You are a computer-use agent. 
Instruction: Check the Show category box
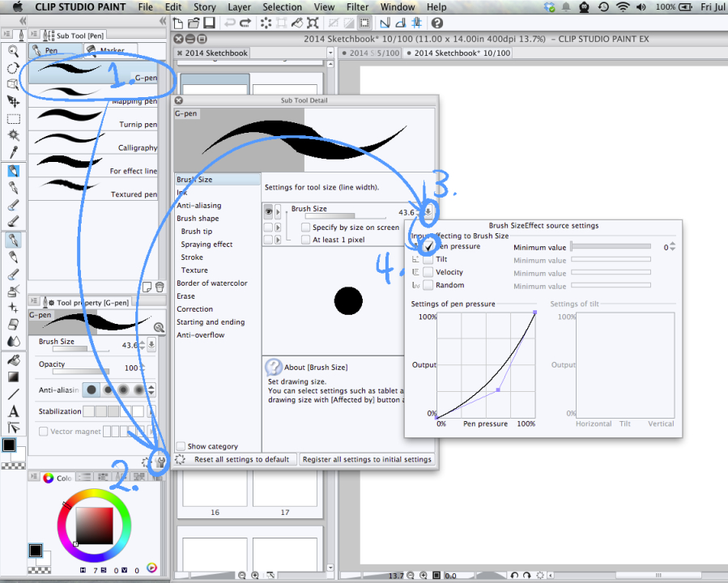181,446
